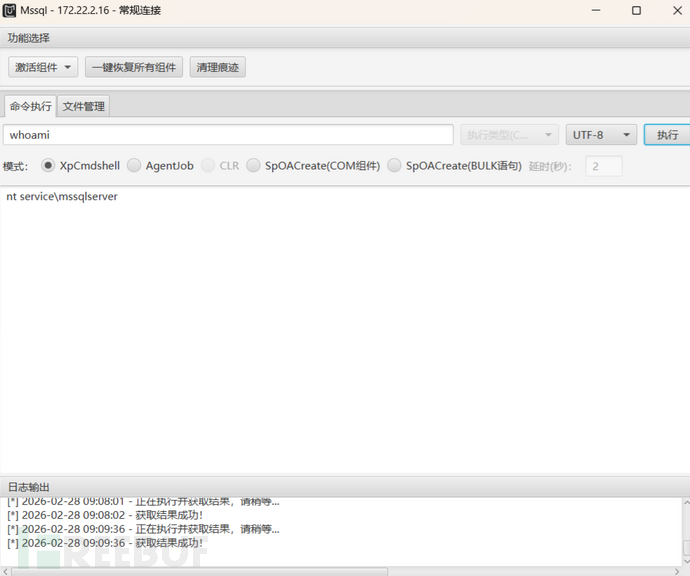Close the Mssql window

click(x=677, y=10)
